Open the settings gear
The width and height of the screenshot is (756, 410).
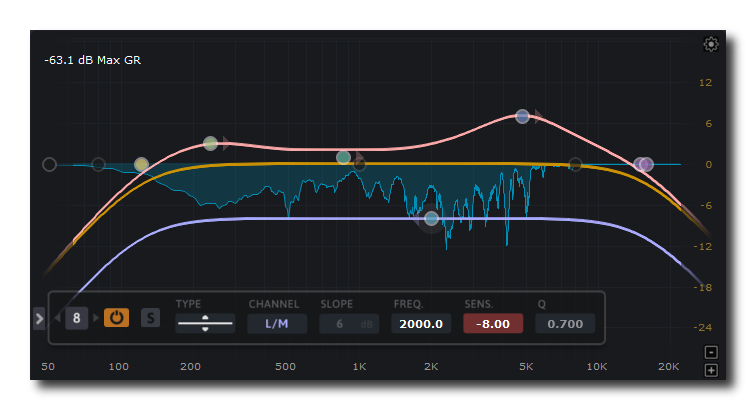pyautogui.click(x=711, y=44)
